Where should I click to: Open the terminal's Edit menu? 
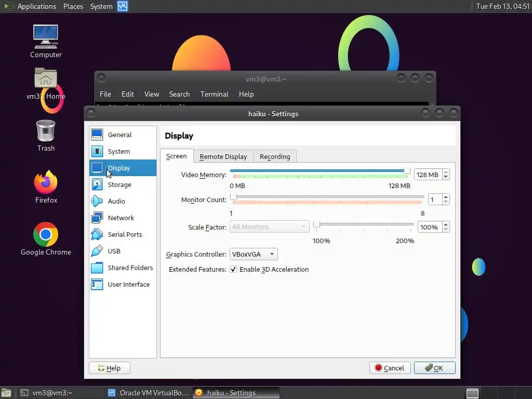[x=128, y=94]
